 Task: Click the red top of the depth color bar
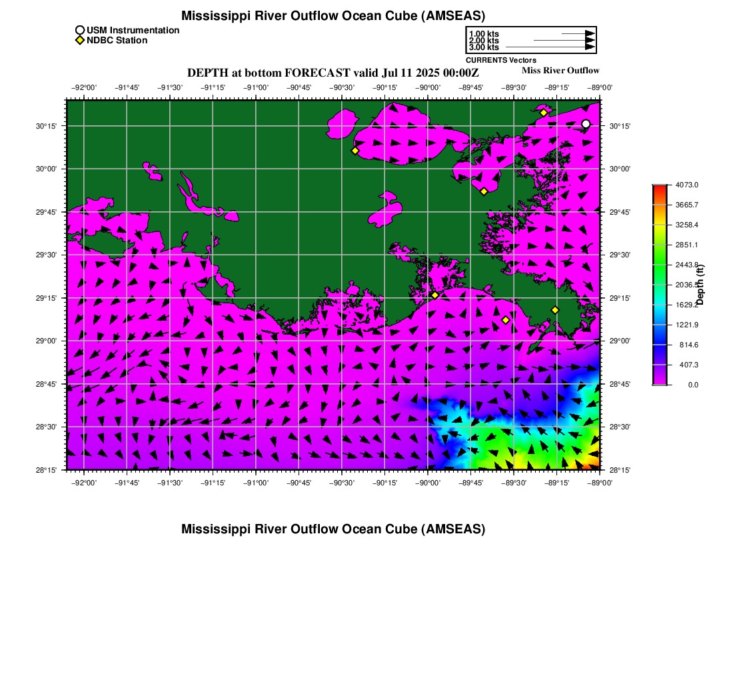[659, 189]
